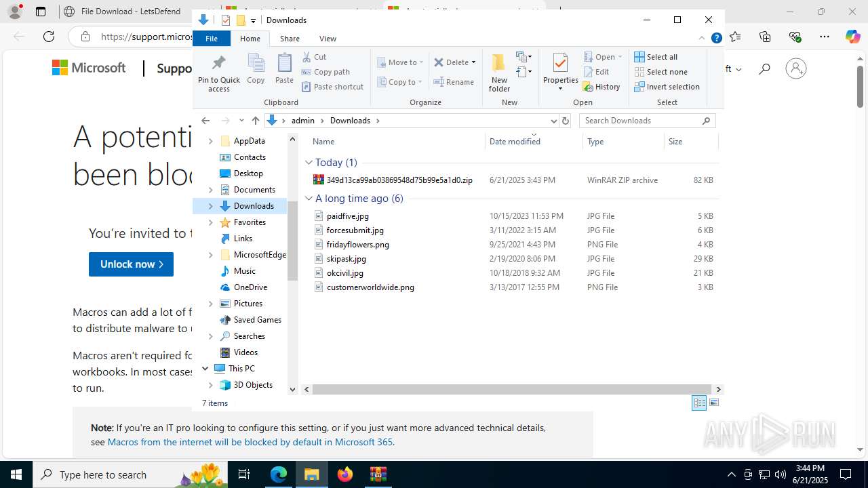Collapse This PC tree node
The image size is (868, 488).
pos(205,369)
